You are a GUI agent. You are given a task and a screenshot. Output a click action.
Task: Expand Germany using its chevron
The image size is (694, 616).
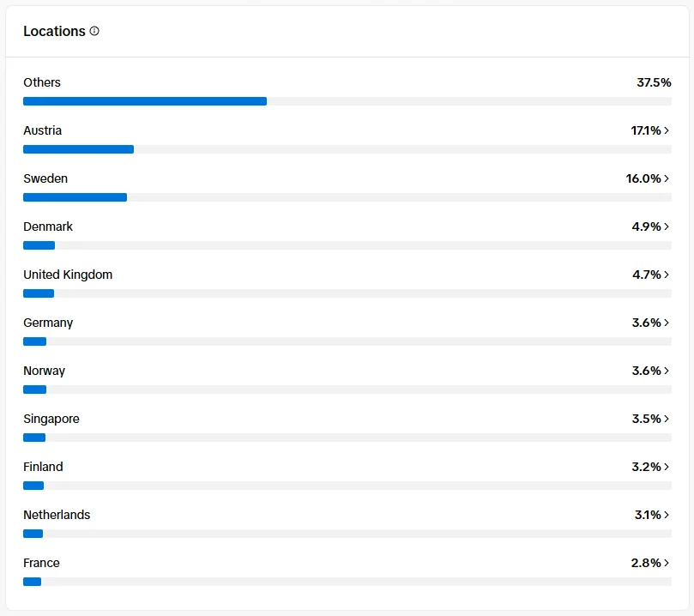point(668,323)
